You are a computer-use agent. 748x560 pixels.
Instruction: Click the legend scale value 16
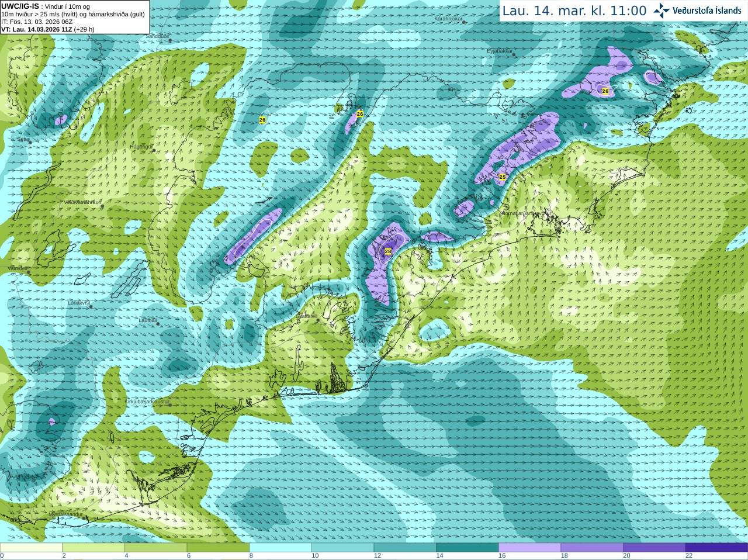click(502, 556)
